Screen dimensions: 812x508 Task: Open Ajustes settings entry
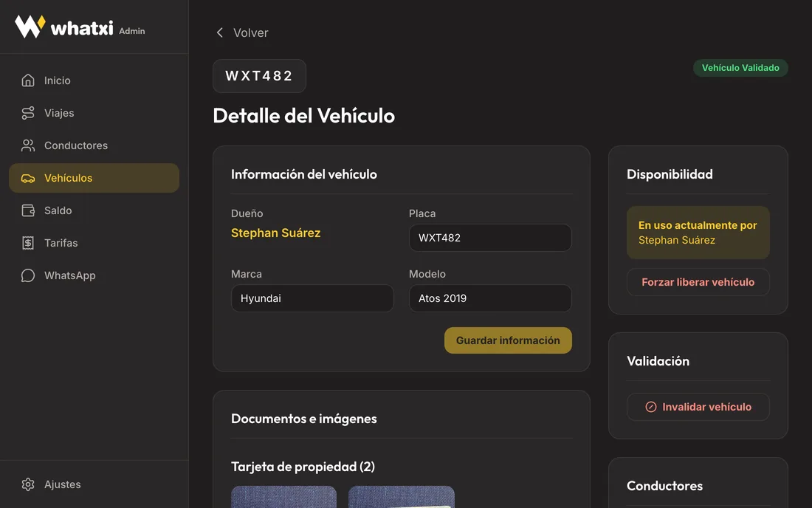(94, 484)
